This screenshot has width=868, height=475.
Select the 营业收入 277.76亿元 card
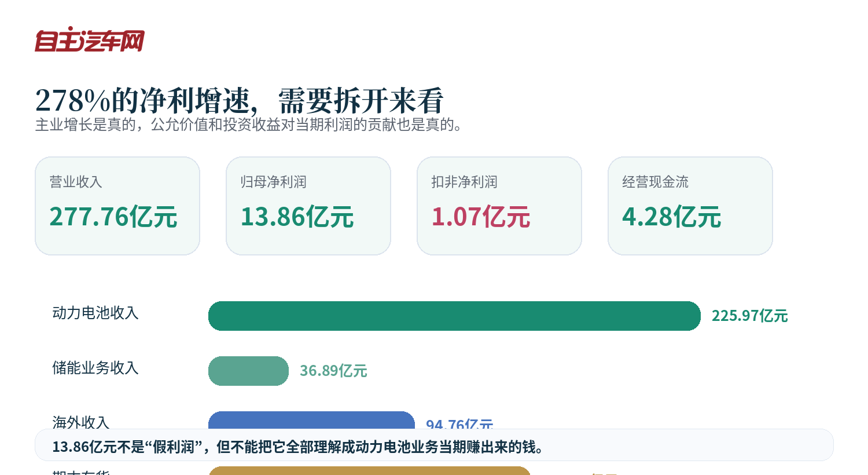(117, 206)
